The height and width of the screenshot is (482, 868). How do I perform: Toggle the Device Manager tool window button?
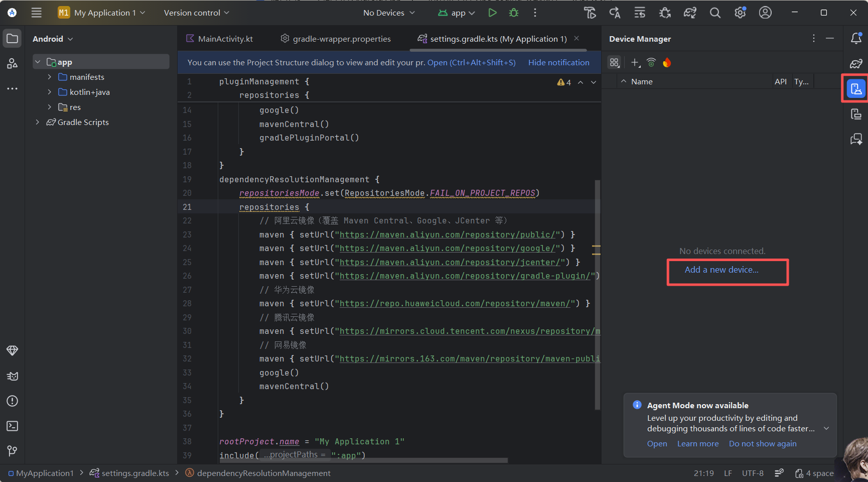(x=856, y=89)
